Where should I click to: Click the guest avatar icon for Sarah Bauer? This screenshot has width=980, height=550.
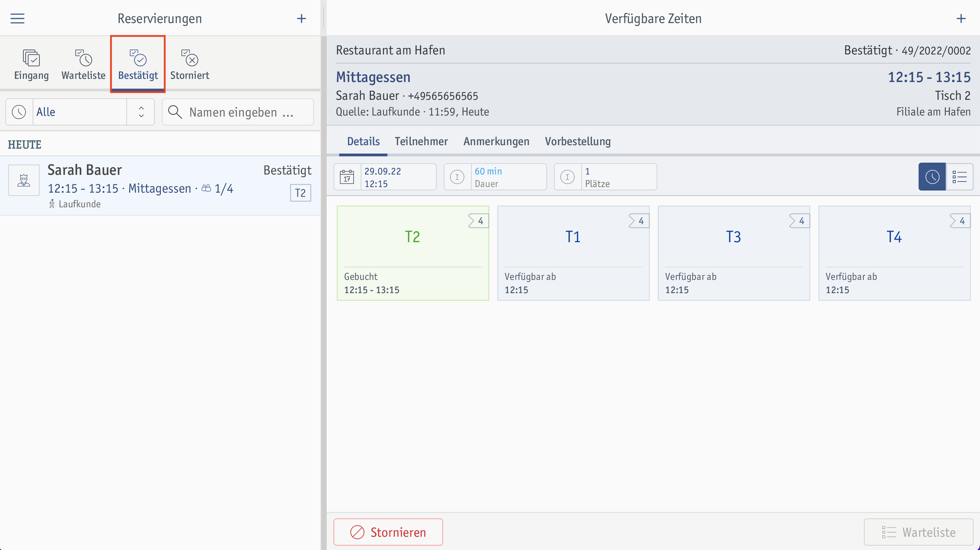tap(24, 180)
